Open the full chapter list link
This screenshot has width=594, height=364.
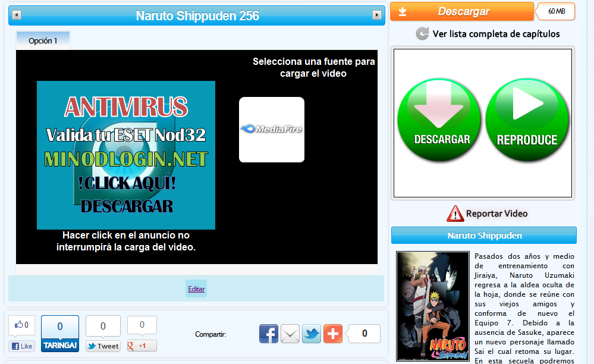[x=496, y=34]
